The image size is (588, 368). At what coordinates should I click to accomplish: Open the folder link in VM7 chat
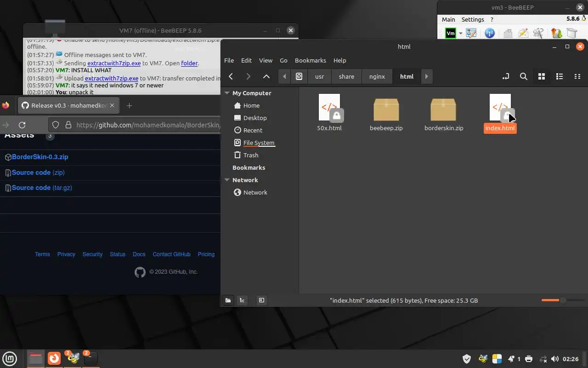point(189,63)
